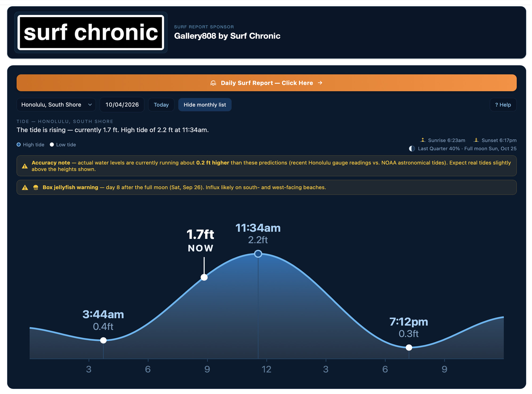Click the '0.4ft' low tide height label
Screen dimensions: 532x394
[x=103, y=326]
